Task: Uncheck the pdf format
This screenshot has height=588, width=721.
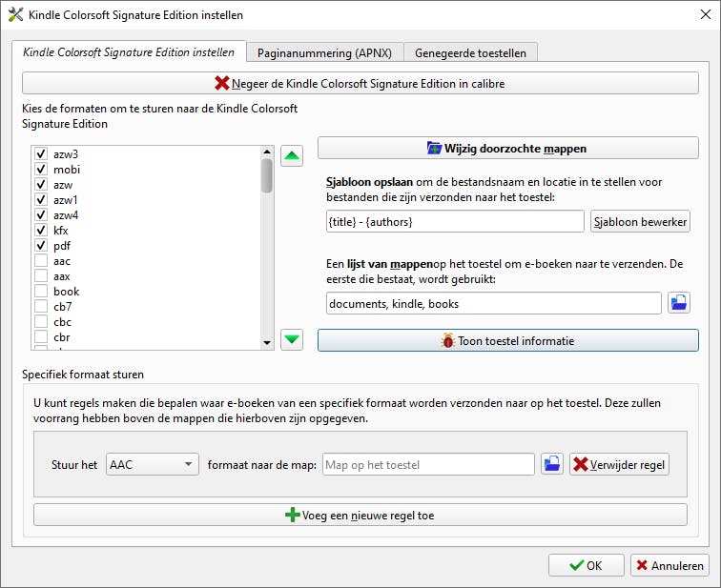Action: pyautogui.click(x=41, y=245)
